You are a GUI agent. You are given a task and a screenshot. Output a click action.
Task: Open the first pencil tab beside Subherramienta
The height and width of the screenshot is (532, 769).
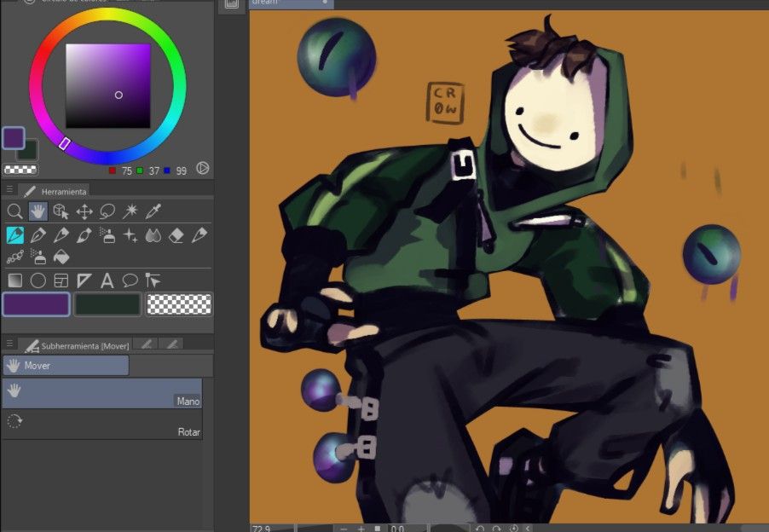pos(146,344)
